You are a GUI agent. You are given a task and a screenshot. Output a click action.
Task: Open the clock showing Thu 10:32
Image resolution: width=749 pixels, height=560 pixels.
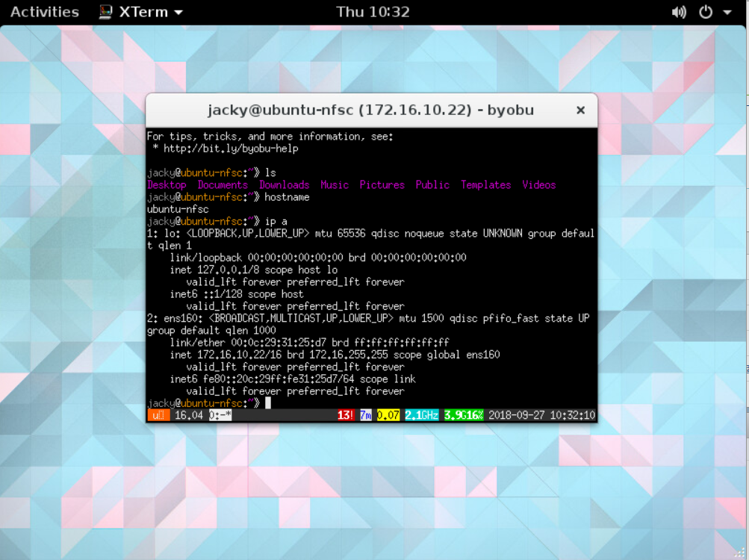point(373,12)
